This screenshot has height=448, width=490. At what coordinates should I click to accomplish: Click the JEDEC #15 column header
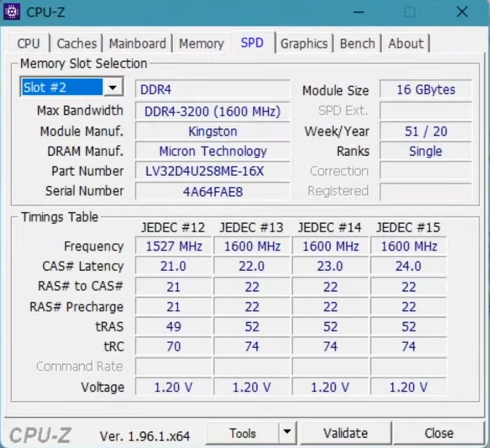408,227
